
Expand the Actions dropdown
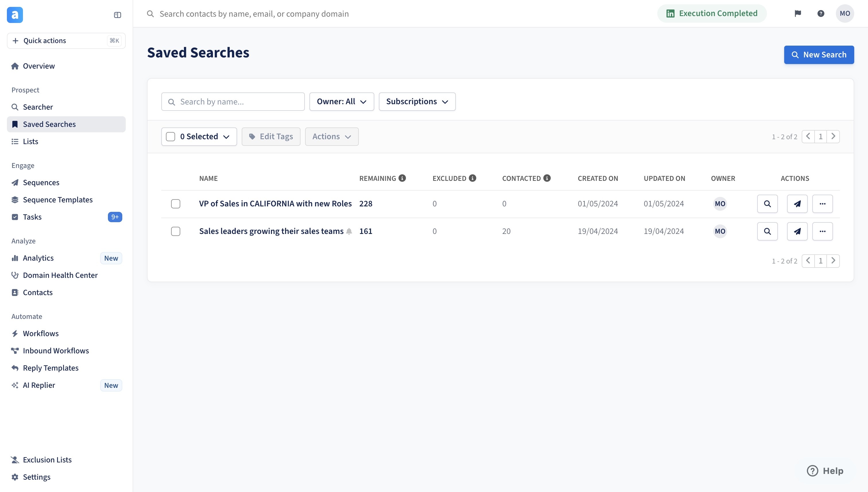coord(332,137)
